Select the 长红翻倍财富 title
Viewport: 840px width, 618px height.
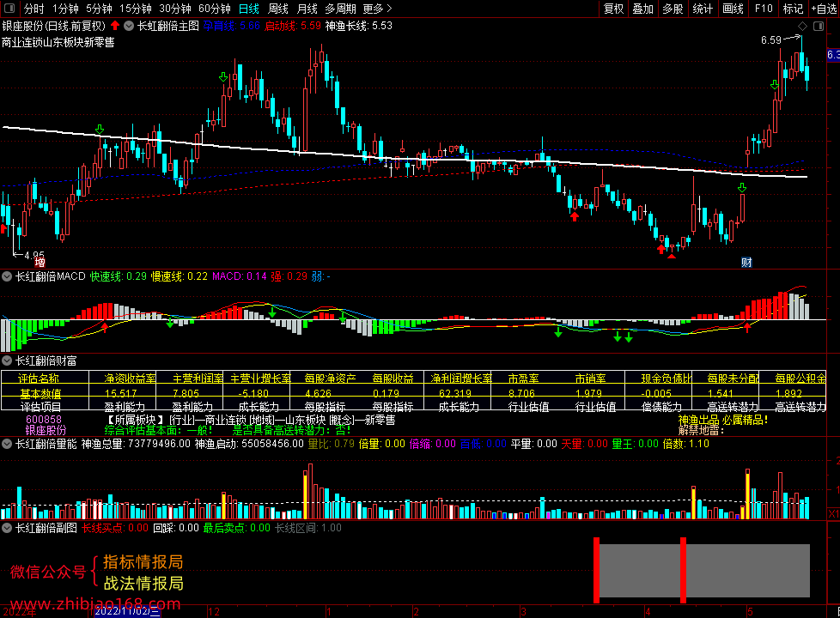(x=46, y=361)
